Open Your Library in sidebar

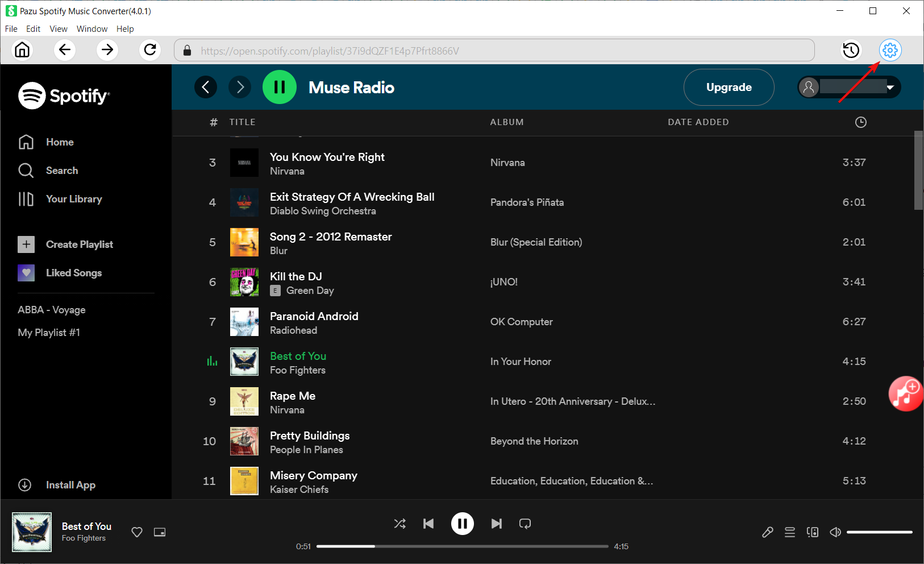coord(60,199)
